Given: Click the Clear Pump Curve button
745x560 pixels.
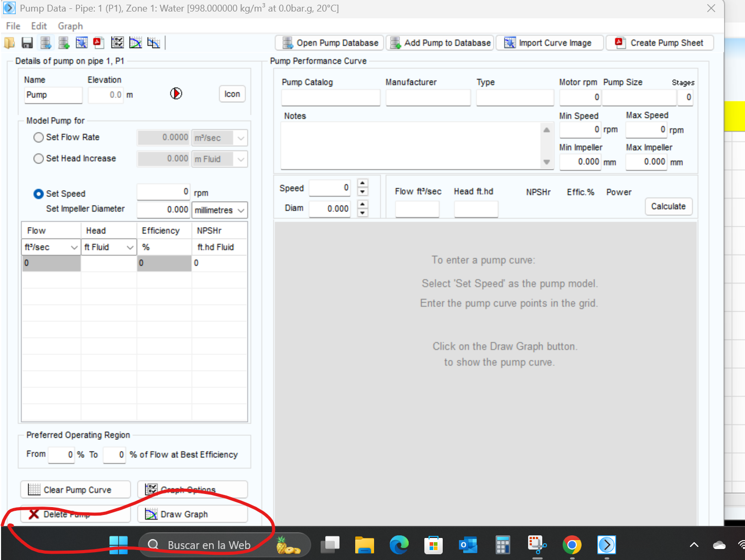Looking at the screenshot, I should 75,490.
